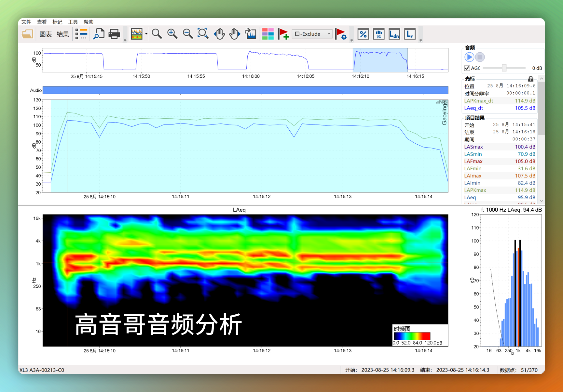The height and width of the screenshot is (392, 563).
Task: Select the LAImax result row
Action: coord(500,176)
